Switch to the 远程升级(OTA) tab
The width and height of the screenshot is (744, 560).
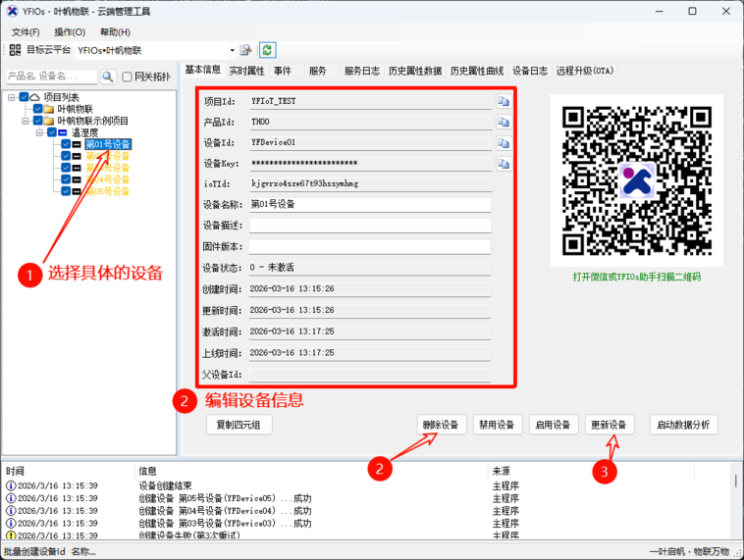[585, 71]
